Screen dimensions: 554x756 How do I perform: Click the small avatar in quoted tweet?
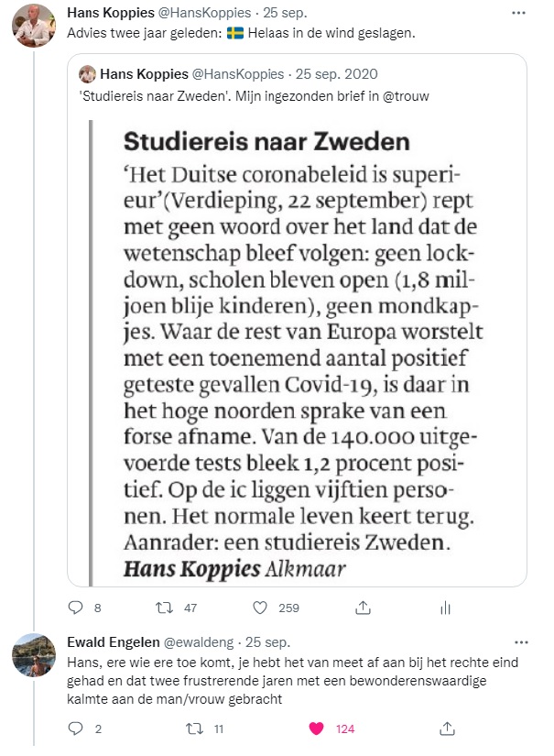(88, 74)
